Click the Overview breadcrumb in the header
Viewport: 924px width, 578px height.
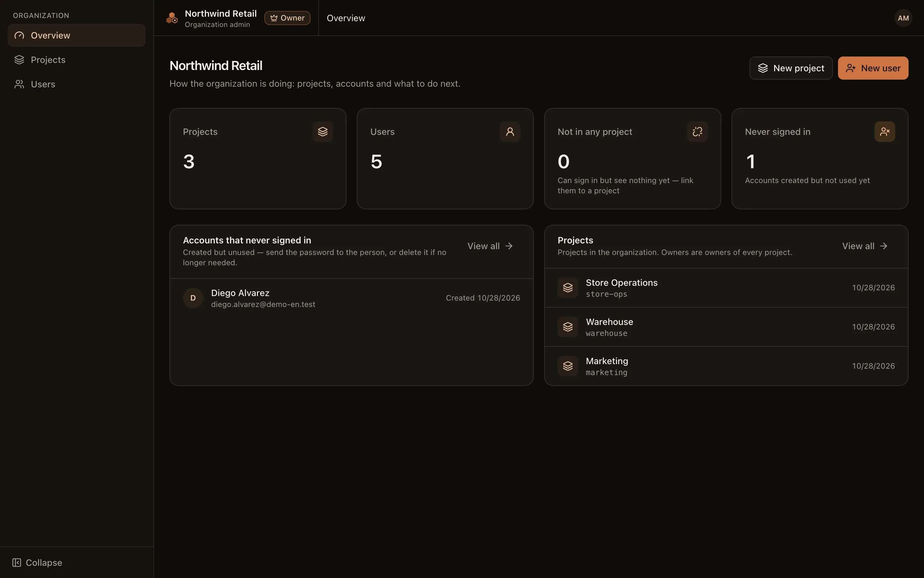tap(346, 18)
